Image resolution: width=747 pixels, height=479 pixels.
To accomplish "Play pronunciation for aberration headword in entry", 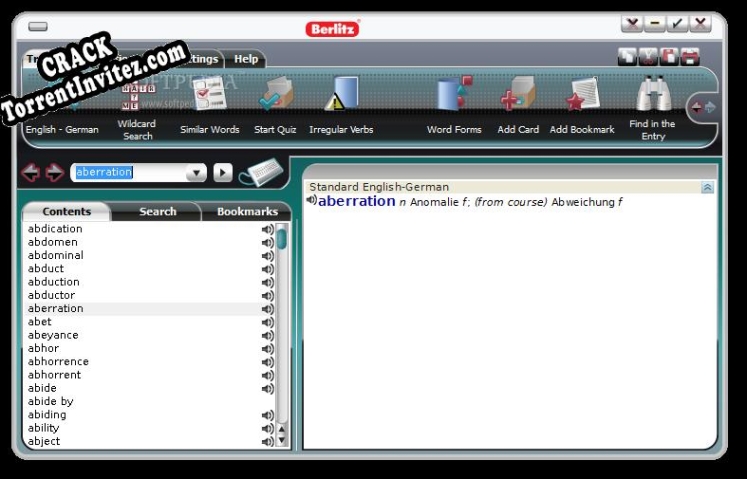I will (x=312, y=201).
